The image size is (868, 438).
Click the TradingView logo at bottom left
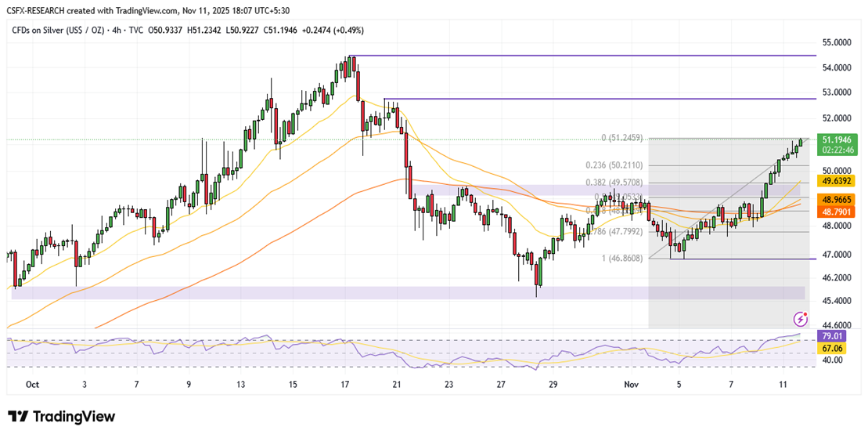tap(61, 417)
